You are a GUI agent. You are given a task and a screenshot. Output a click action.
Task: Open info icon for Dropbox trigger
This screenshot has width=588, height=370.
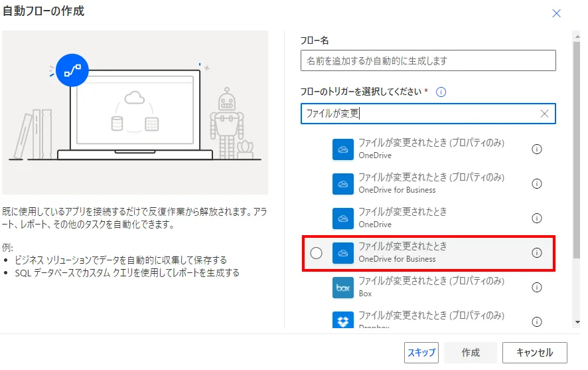coord(537,322)
